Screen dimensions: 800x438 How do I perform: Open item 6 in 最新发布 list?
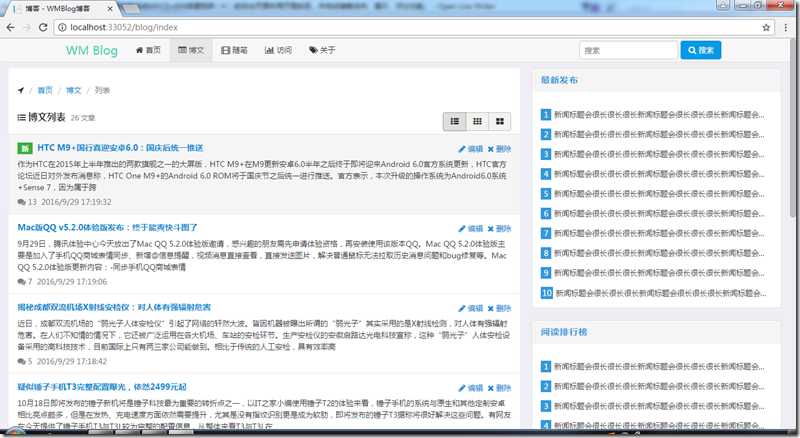click(659, 213)
